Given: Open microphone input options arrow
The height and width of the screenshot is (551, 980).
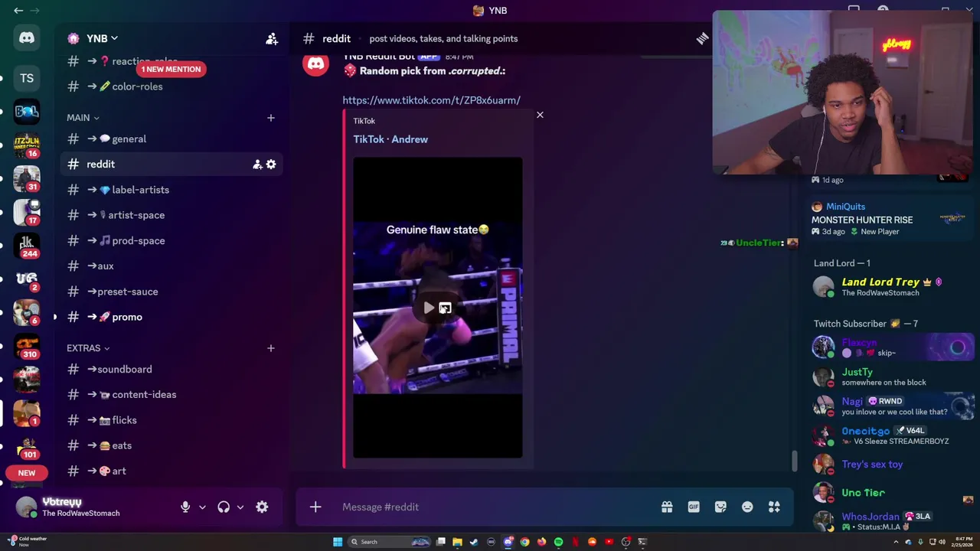Looking at the screenshot, I should tap(202, 507).
